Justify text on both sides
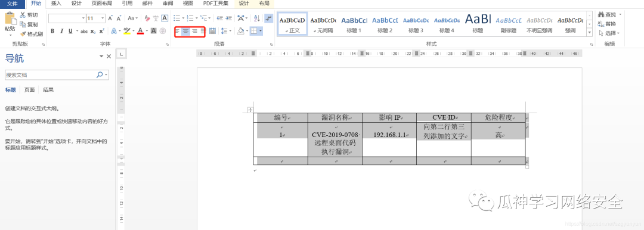This screenshot has height=230, width=644. tap(203, 31)
